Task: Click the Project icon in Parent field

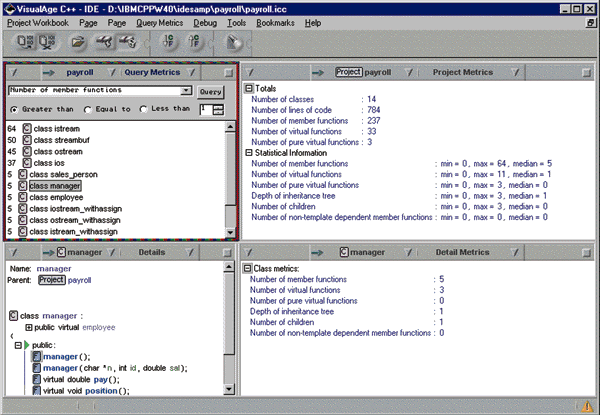Action: 51,281
